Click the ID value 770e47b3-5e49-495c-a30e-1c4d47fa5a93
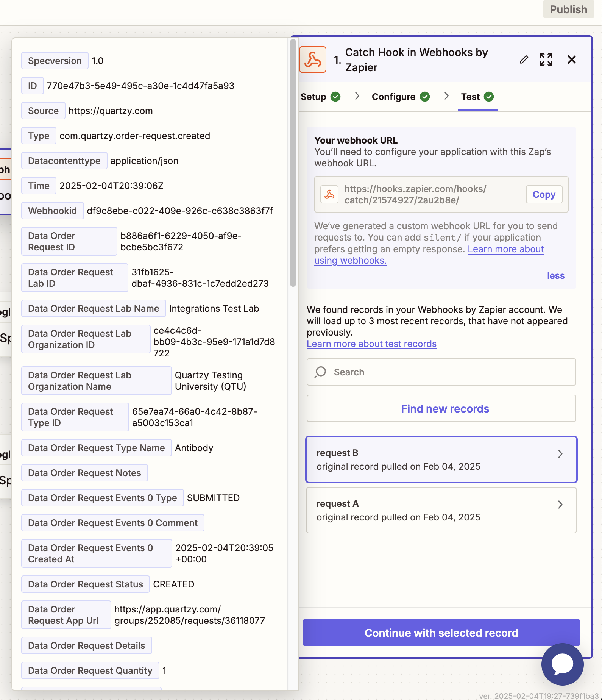 click(140, 86)
